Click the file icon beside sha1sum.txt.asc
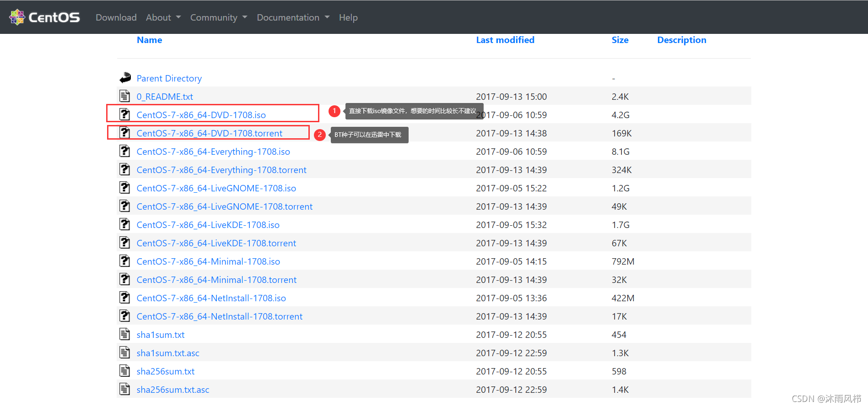 tap(124, 352)
